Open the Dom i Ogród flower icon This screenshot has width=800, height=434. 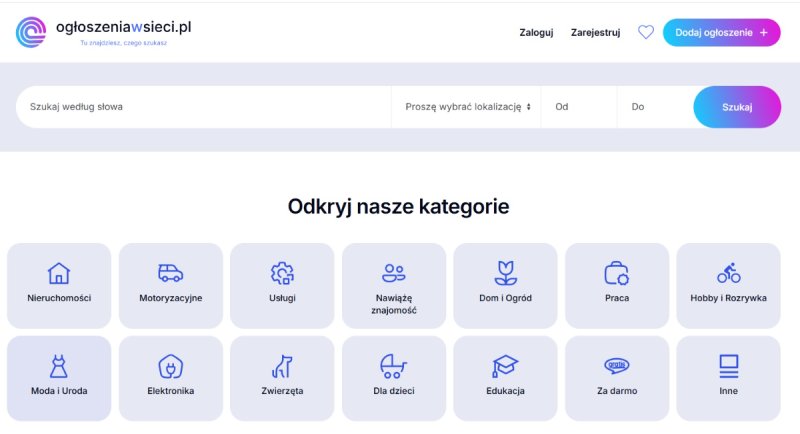[x=505, y=273]
